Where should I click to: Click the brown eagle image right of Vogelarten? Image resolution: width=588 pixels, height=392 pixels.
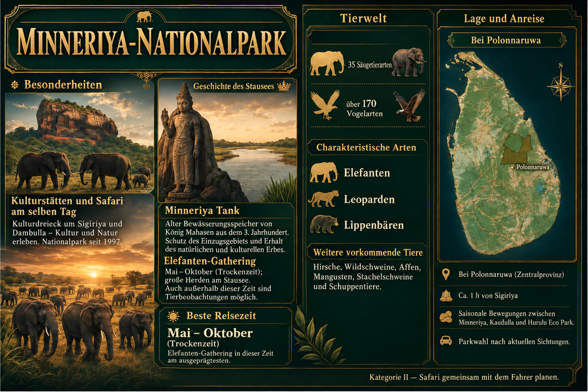coord(410,105)
